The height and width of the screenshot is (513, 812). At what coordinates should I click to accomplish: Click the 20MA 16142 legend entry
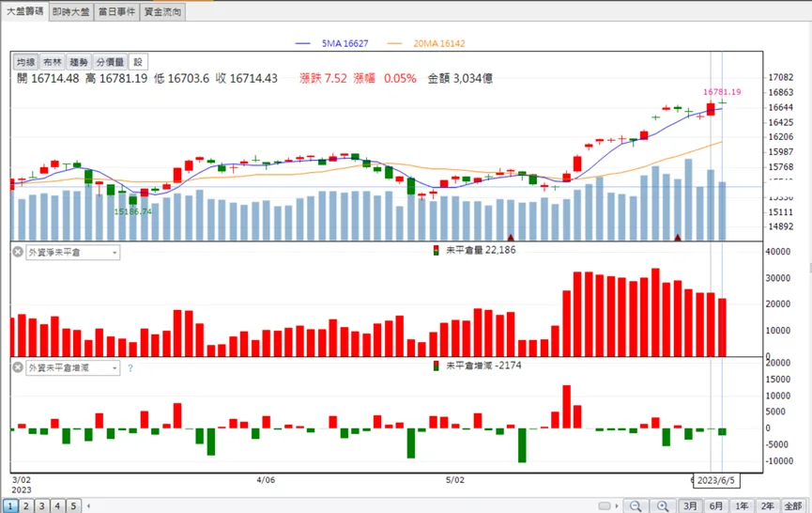coord(426,43)
